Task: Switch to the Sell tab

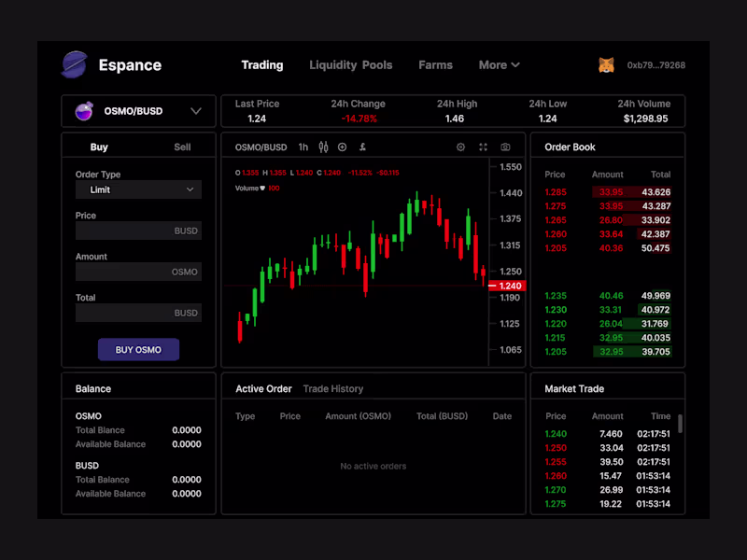Action: click(x=182, y=147)
